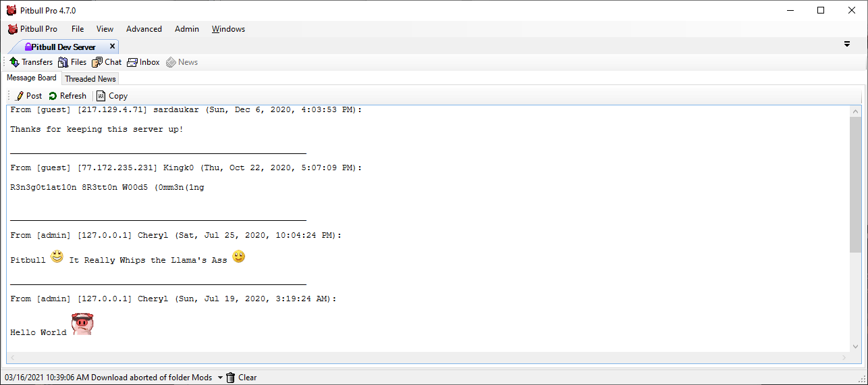Image resolution: width=868 pixels, height=385 pixels.
Task: Maximize the Pitbull Pro window
Action: [821, 10]
